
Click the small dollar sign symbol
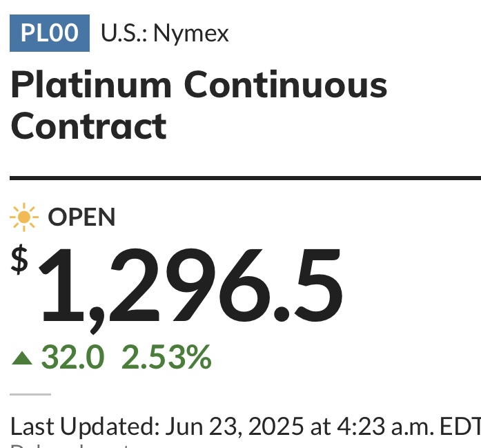[19, 259]
